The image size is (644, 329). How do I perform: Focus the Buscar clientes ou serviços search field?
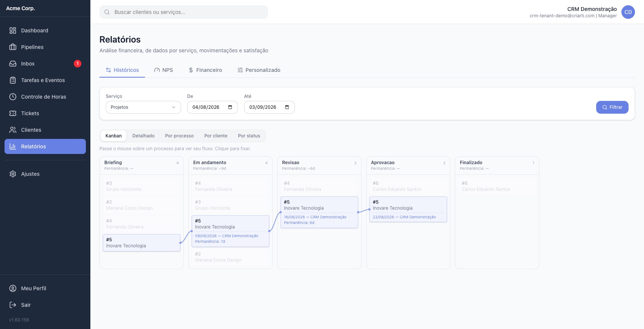184,12
